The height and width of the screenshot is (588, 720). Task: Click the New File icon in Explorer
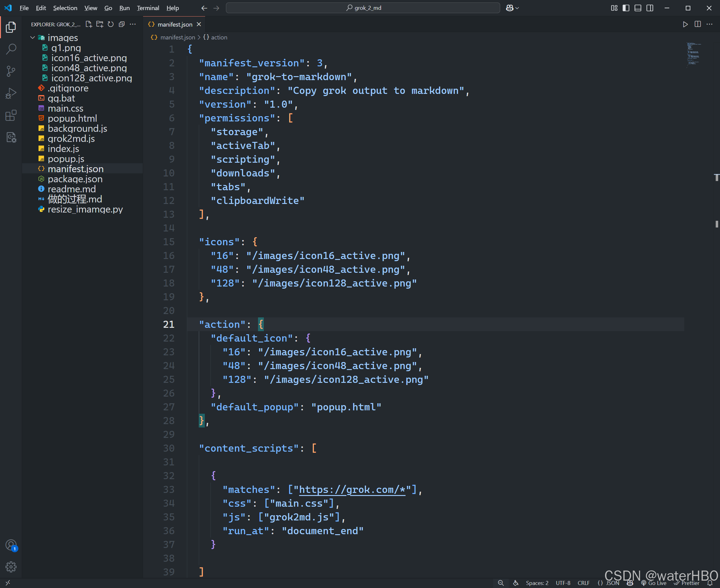point(89,24)
